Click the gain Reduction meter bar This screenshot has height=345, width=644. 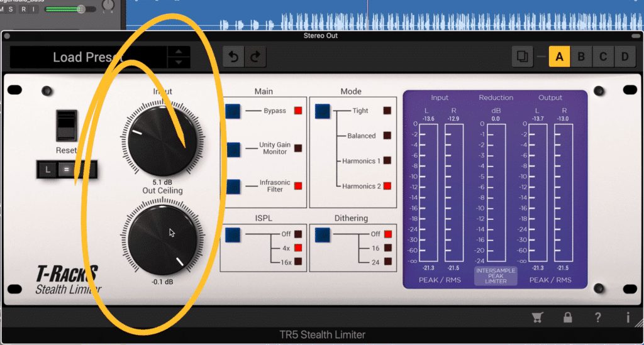click(x=496, y=193)
